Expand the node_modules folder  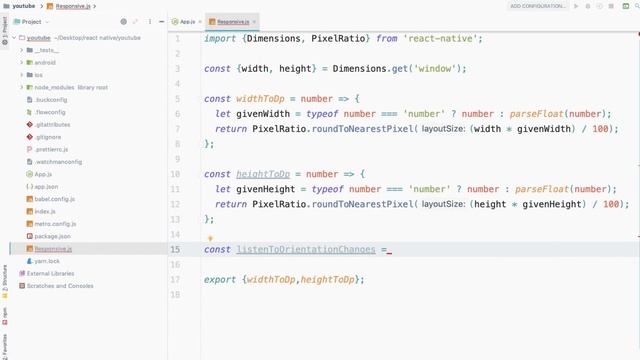[x=22, y=87]
